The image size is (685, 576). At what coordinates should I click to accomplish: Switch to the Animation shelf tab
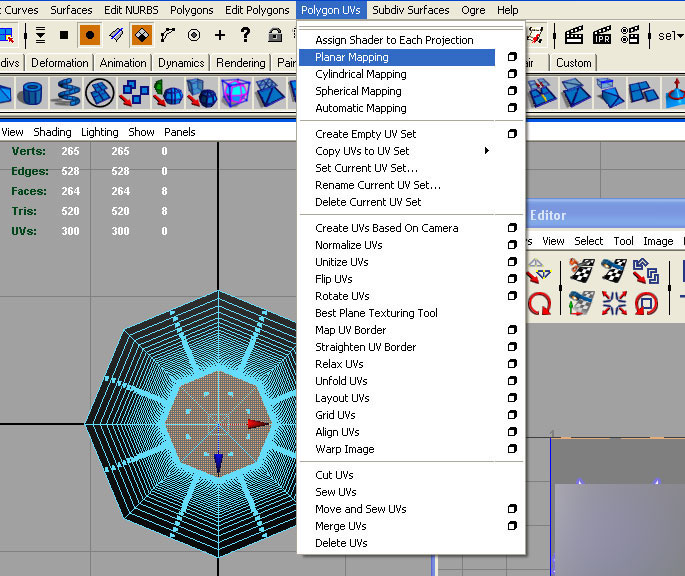(x=123, y=63)
